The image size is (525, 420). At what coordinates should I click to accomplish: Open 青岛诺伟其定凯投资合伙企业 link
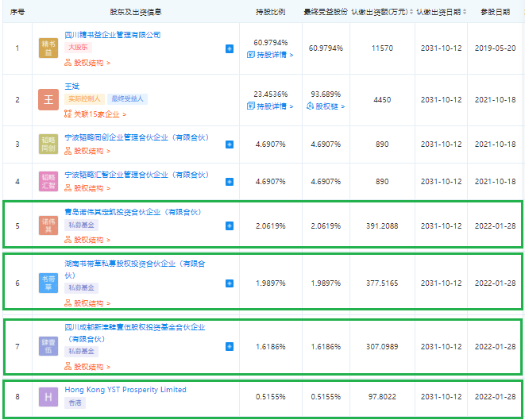pyautogui.click(x=133, y=212)
